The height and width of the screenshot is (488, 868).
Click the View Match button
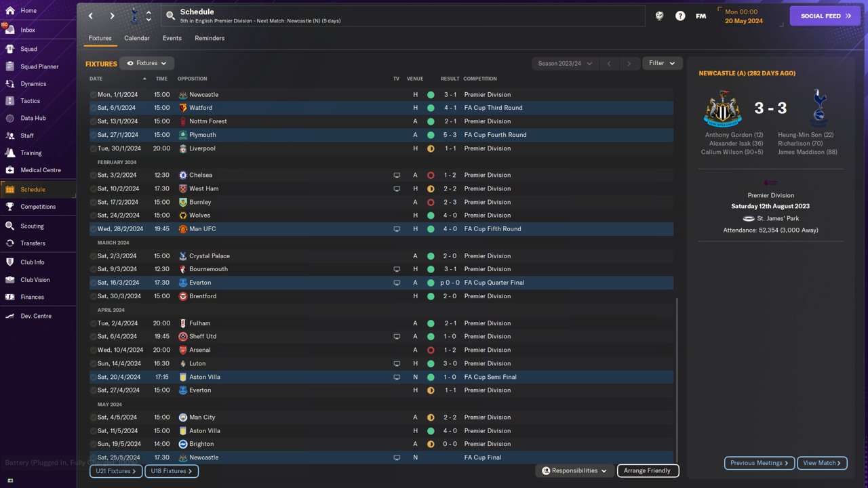tap(822, 463)
